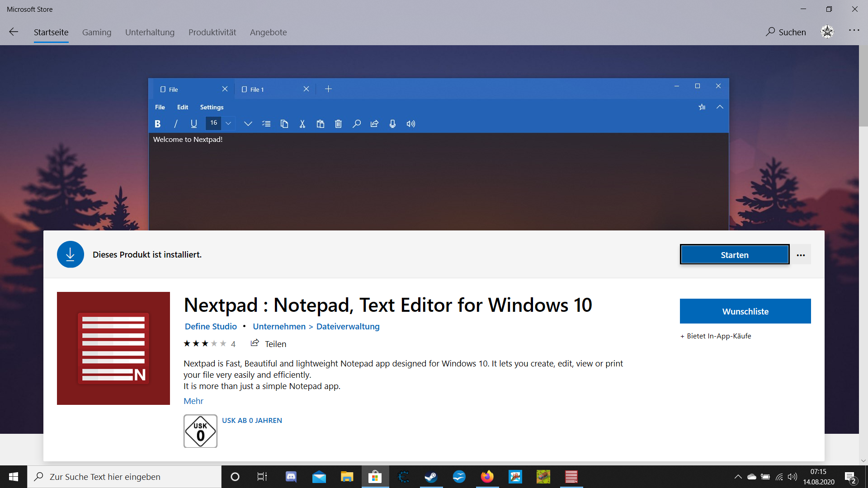Open the Angebote tab
This screenshot has height=488, width=868.
pos(268,32)
